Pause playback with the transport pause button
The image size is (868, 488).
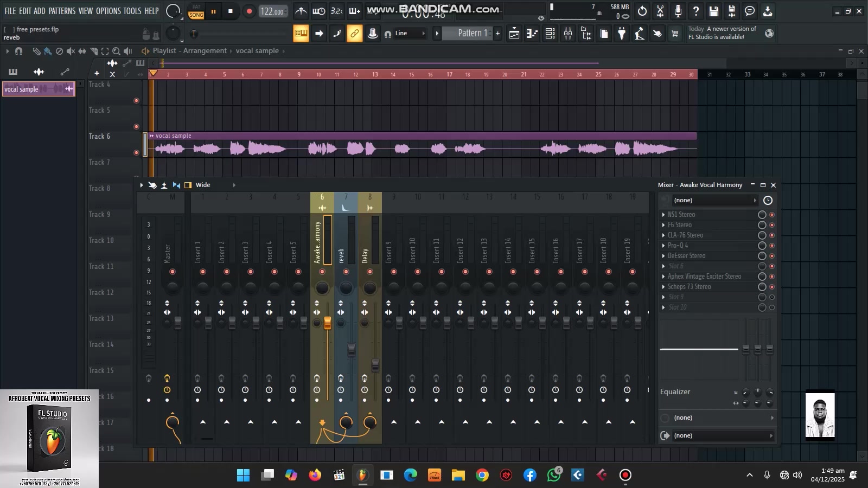[x=213, y=11]
